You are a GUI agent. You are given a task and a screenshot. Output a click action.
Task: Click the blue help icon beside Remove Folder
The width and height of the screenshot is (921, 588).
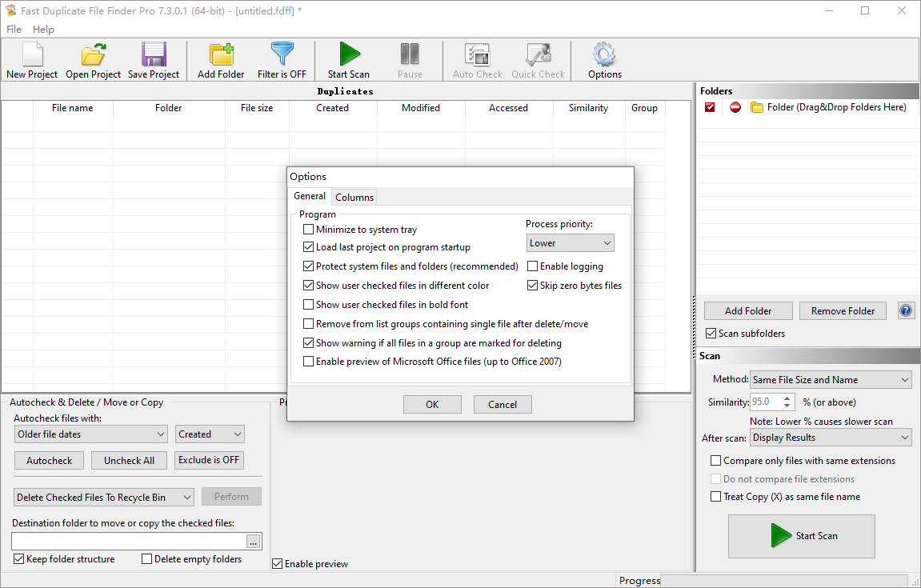[x=906, y=310]
